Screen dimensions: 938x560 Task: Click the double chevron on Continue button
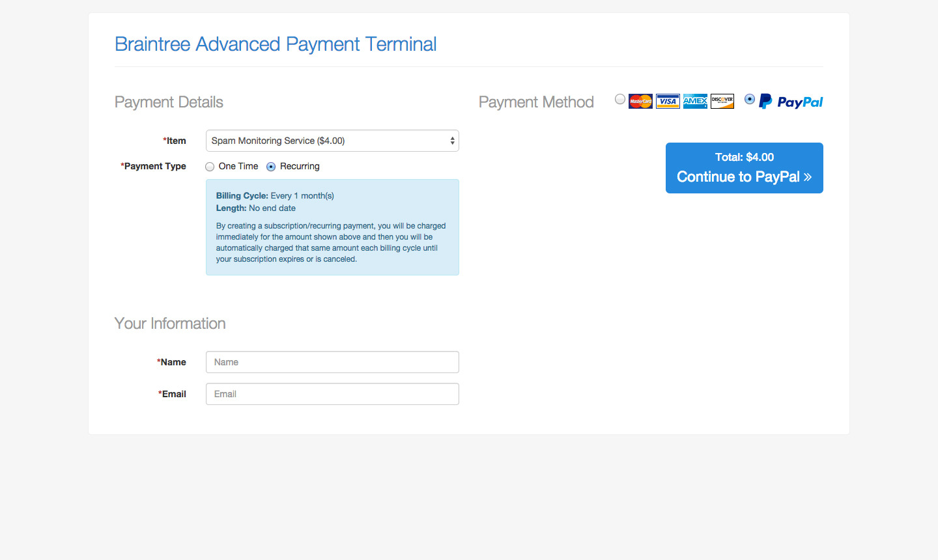pyautogui.click(x=808, y=177)
